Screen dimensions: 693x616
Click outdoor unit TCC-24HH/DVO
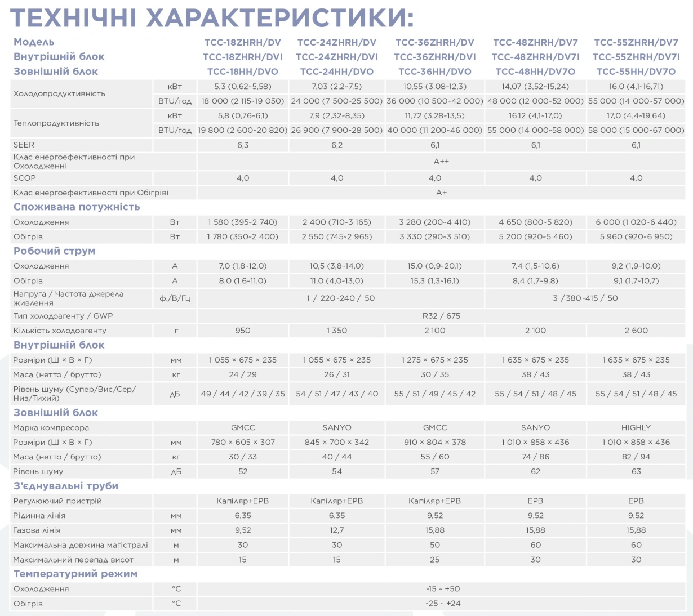[x=337, y=72]
